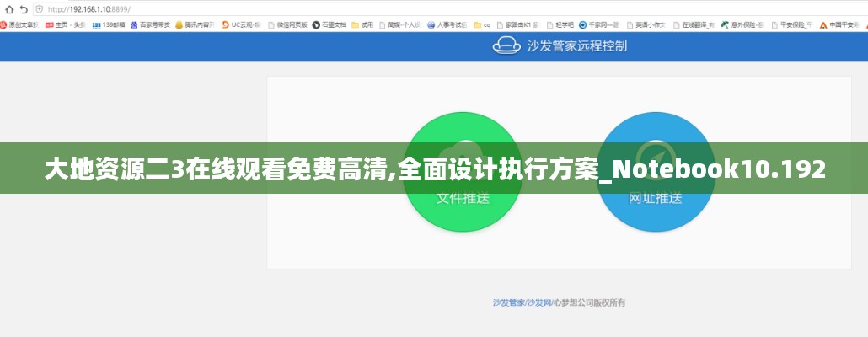Open the 在线翻译 bookmark

pos(693,25)
